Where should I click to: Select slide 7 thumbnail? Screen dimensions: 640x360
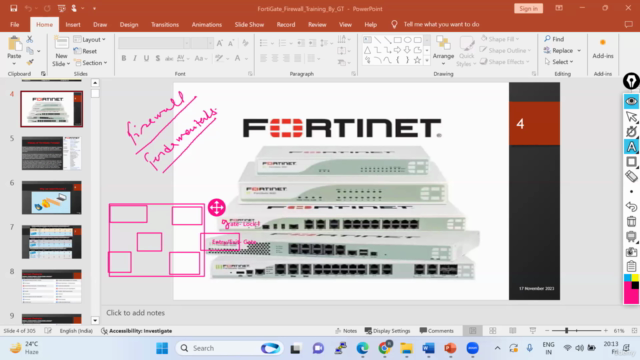51,242
